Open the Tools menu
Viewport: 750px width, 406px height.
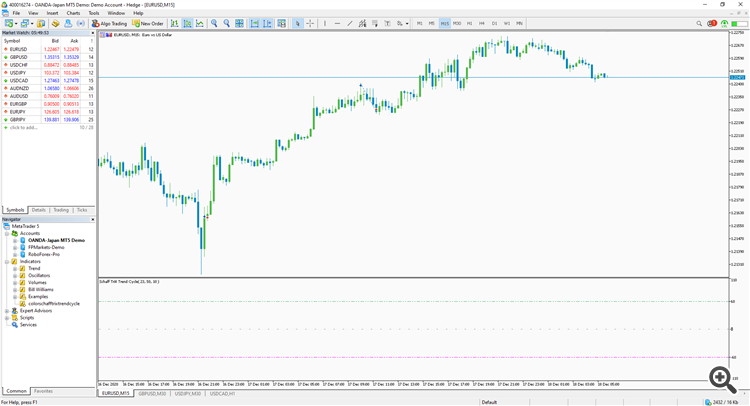[x=94, y=13]
